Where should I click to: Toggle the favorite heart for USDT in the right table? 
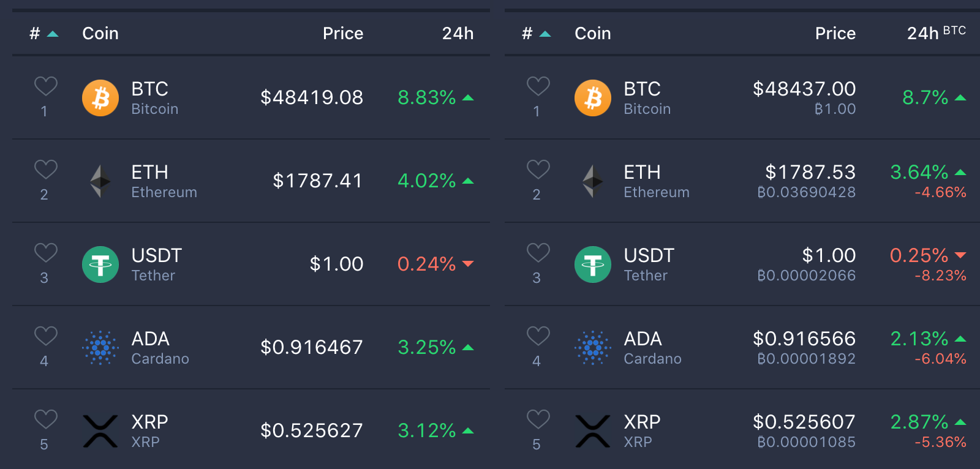pos(538,253)
